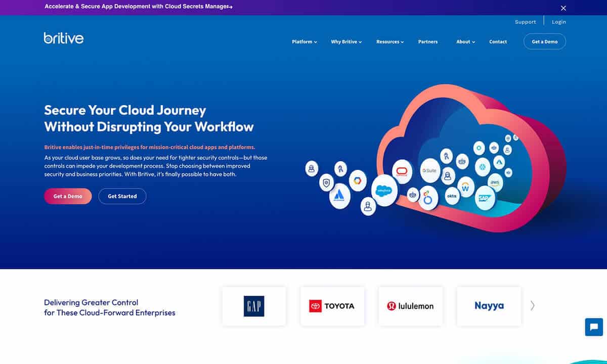Image resolution: width=607 pixels, height=364 pixels.
Task: Click the "Delivering Greater Control" heading
Action: coord(110,307)
